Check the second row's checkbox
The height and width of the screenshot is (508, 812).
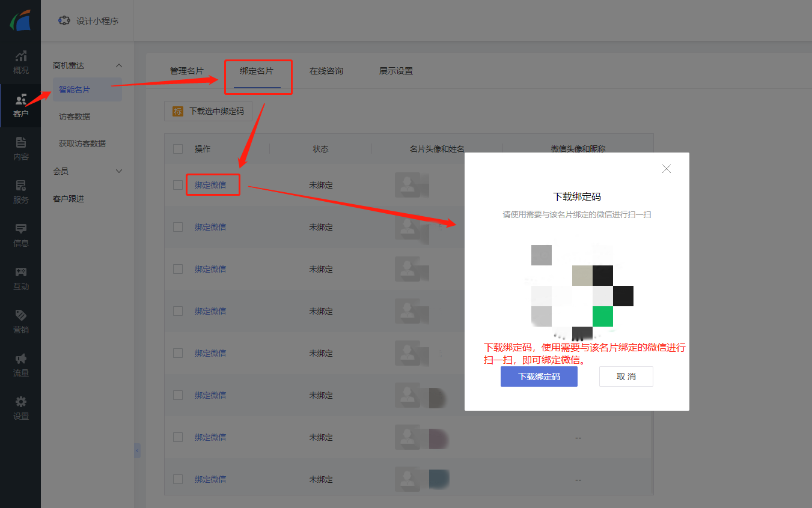pyautogui.click(x=178, y=227)
